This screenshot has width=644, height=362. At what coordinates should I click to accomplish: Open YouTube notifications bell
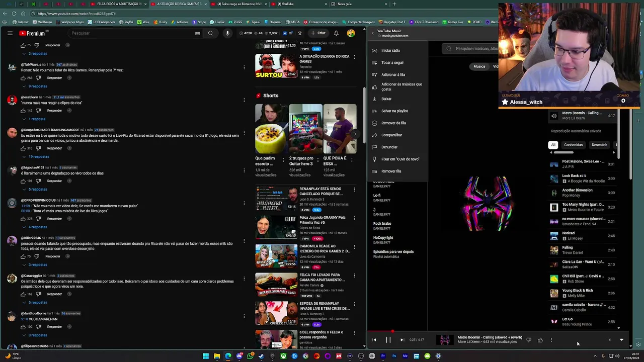pos(336,33)
